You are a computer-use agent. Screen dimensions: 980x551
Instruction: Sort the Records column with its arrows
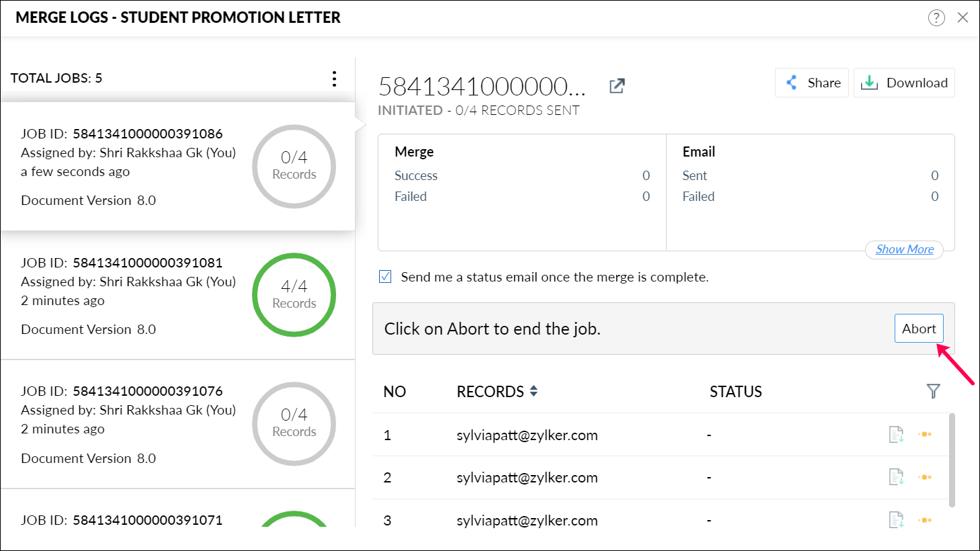pos(534,391)
